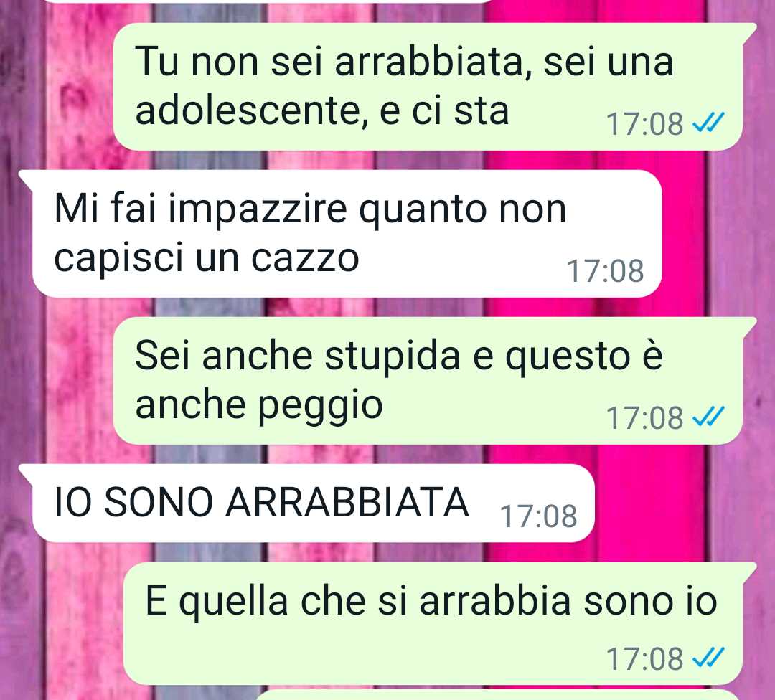The image size is (775, 700).
Task: Click 17:08 timestamp on 'anche peggio' message
Action: 644,418
